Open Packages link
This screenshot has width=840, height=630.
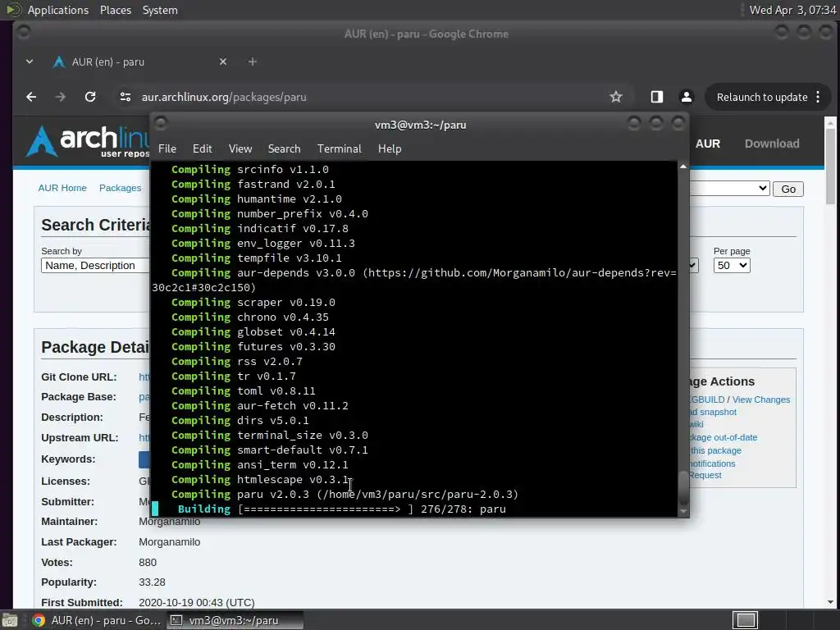pyautogui.click(x=120, y=188)
